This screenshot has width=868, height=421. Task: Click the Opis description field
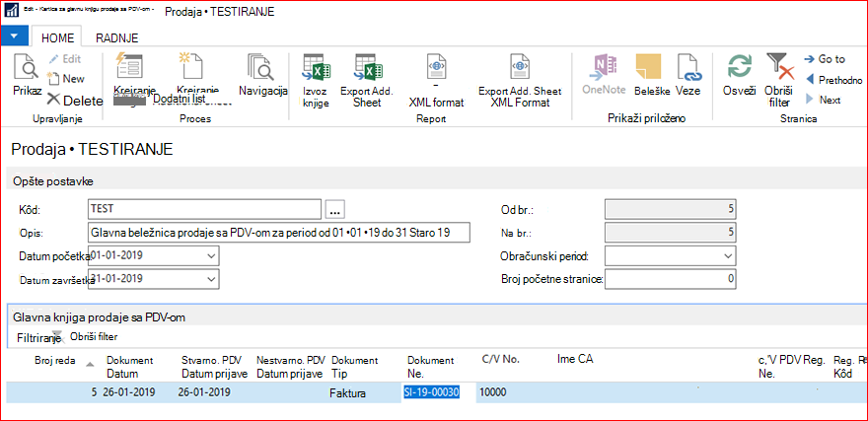pos(278,233)
